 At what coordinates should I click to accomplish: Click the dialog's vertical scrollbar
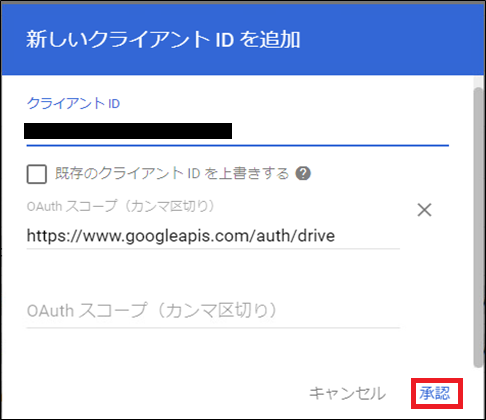pos(478,228)
